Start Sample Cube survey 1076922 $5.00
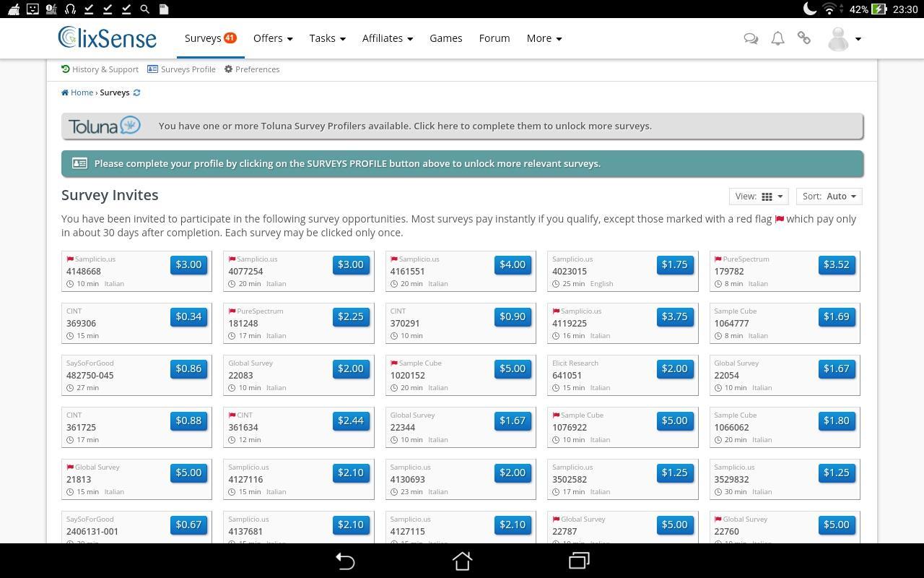 tap(675, 420)
